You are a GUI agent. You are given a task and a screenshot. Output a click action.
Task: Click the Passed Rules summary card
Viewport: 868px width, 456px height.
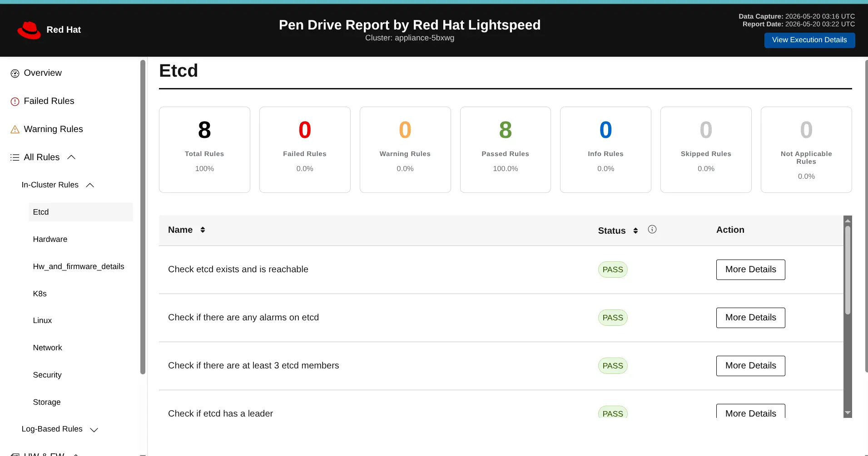tap(506, 150)
